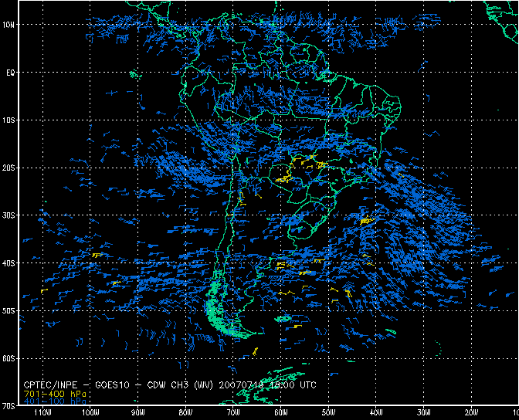
Task: Click the 50S latitude label
Action: click(x=8, y=311)
